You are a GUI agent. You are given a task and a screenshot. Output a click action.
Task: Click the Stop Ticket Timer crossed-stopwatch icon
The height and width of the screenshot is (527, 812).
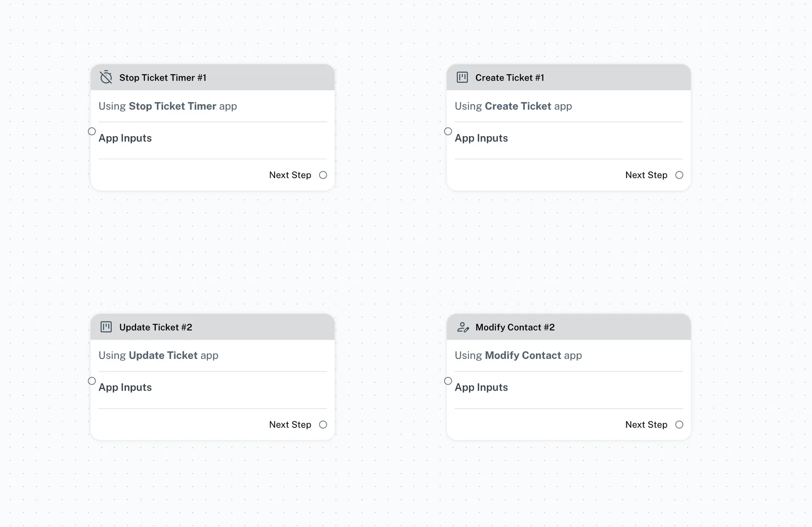(x=106, y=77)
